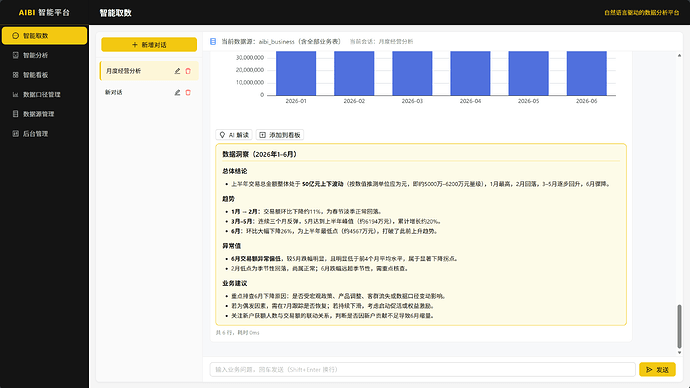Click the scrollbar down arrow
This screenshot has height=388, width=690.
pos(679,353)
